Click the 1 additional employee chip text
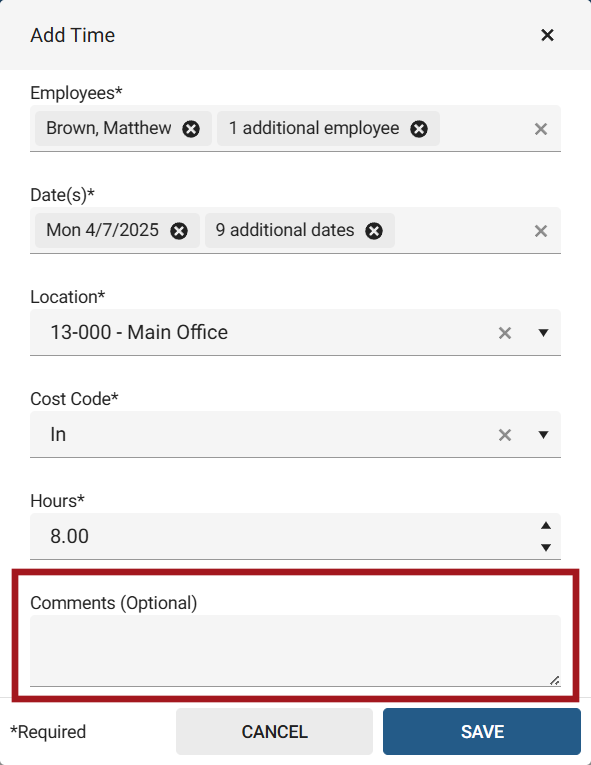 [x=314, y=128]
